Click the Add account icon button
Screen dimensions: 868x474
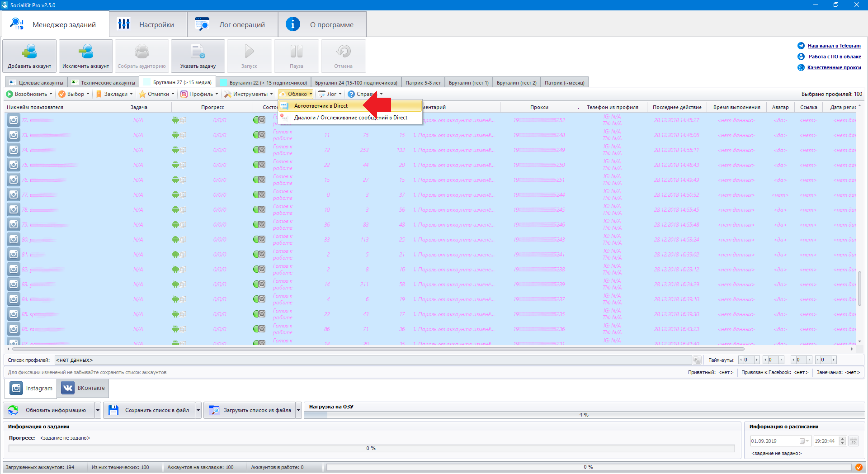point(29,56)
